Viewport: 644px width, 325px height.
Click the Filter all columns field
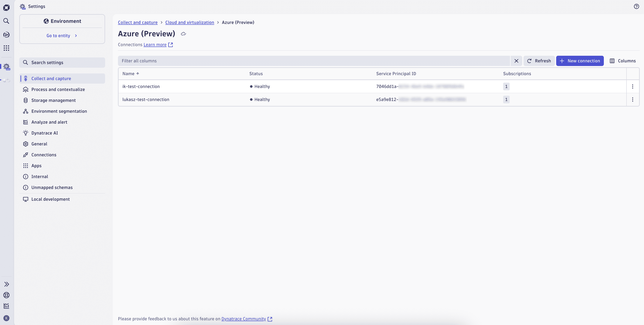[x=300, y=61]
